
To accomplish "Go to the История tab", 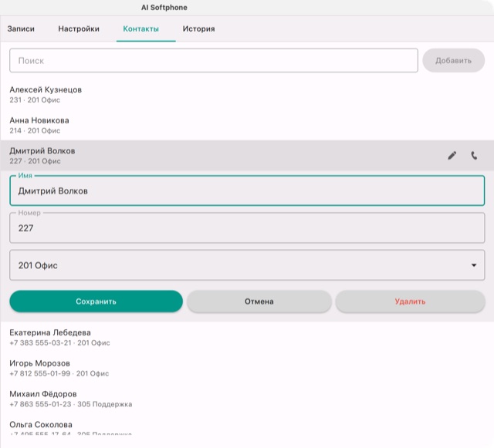I will click(x=199, y=29).
